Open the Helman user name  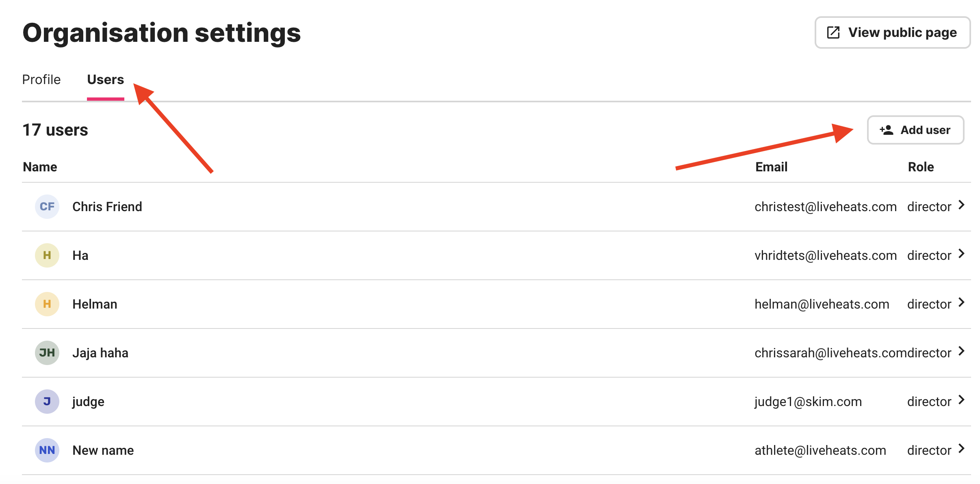pos(95,304)
